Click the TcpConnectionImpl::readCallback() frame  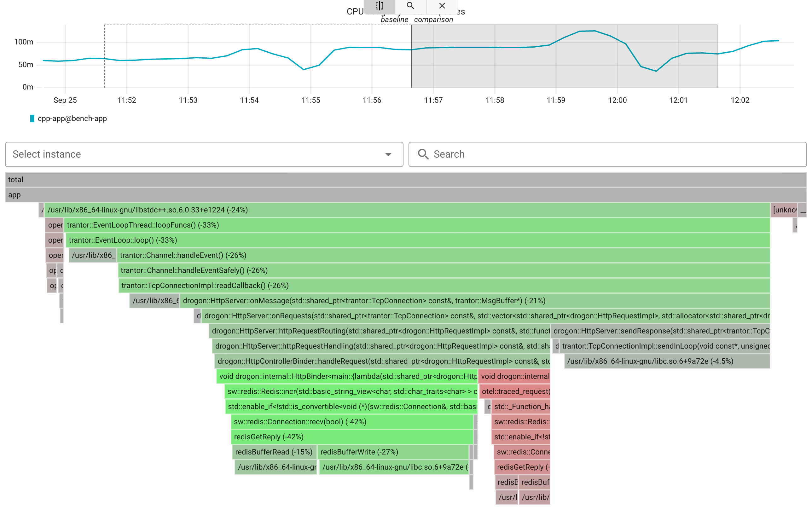(x=444, y=286)
